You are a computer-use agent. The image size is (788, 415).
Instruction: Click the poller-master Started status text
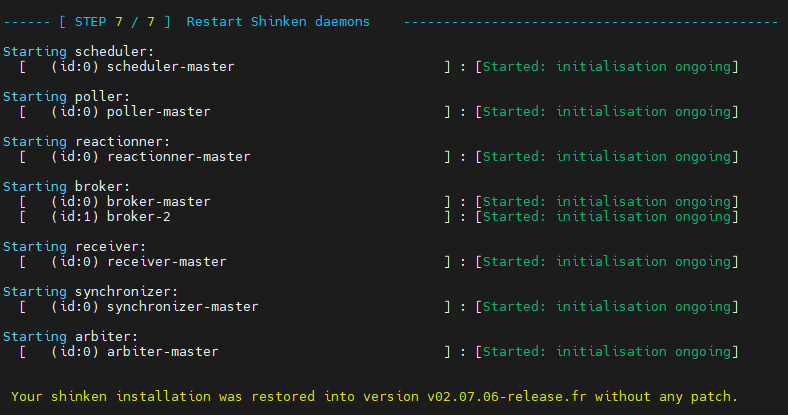(610, 112)
